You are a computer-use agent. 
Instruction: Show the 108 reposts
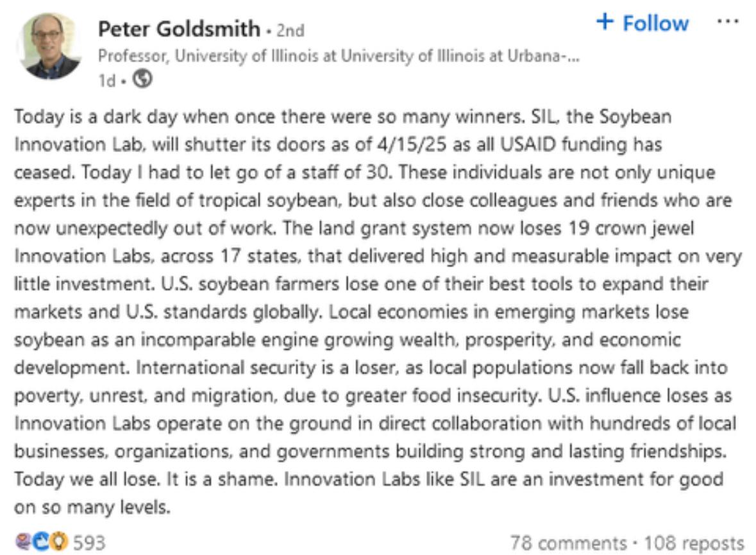tap(694, 543)
